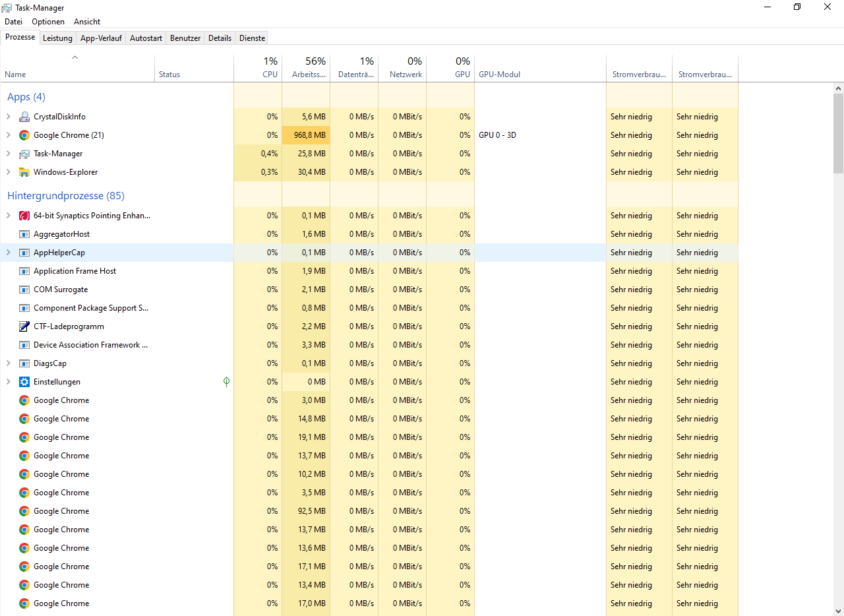Viewport: 844px width, 616px height.
Task: Click the Apps (4) group header
Action: (26, 97)
